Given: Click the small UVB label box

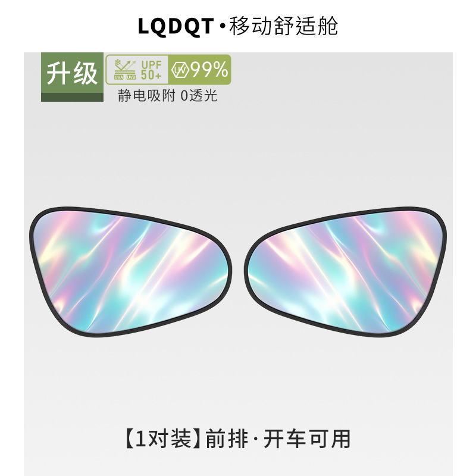Looking at the screenshot, I should click(131, 77).
